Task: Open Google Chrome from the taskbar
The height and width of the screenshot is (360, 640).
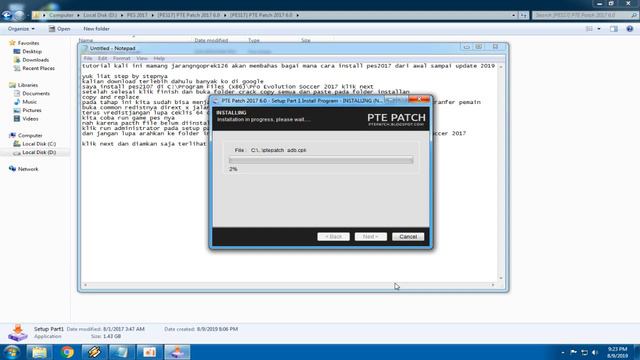Action: 67,352
